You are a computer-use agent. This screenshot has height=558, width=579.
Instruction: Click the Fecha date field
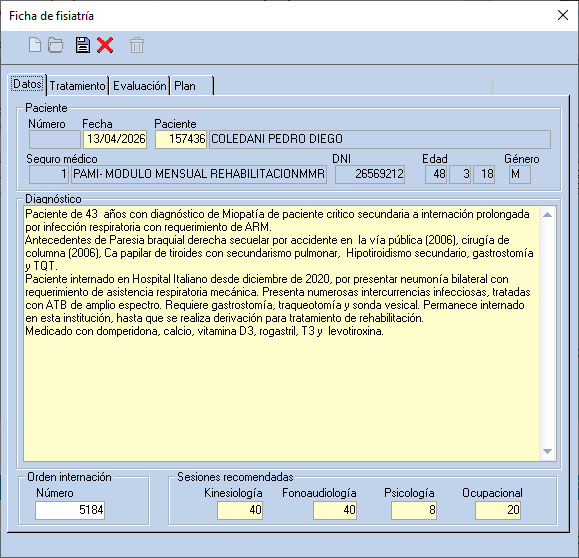click(x=115, y=139)
